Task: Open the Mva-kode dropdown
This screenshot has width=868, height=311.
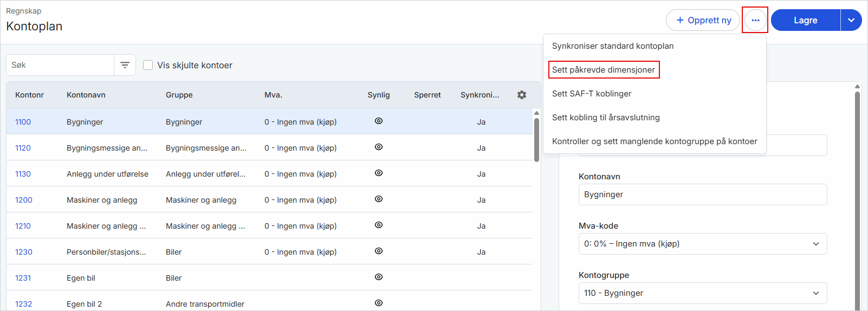Action: click(703, 244)
